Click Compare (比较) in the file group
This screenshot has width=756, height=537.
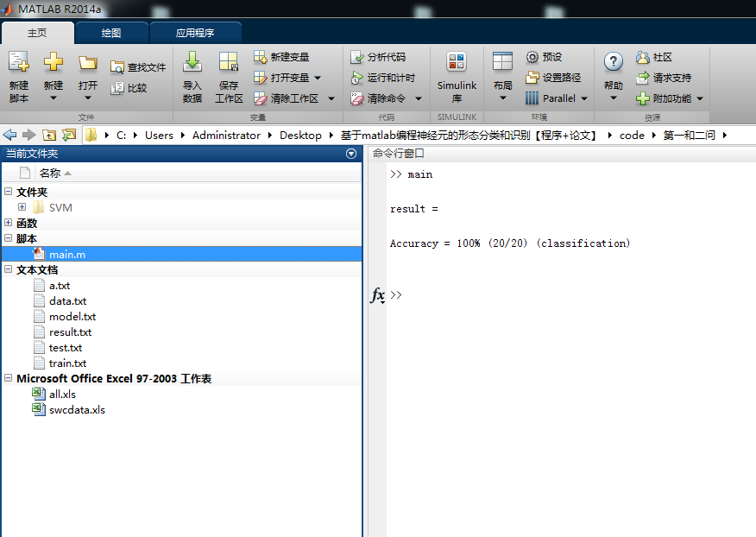[x=129, y=88]
